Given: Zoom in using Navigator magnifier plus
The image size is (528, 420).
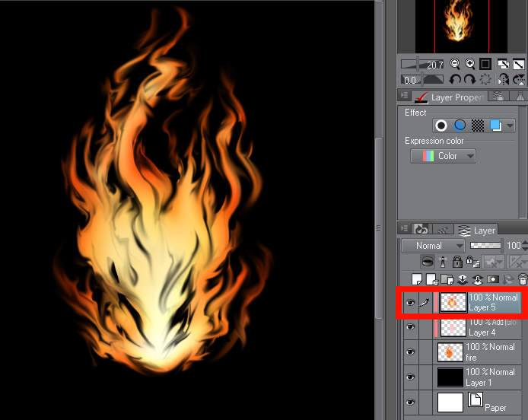Looking at the screenshot, I should (469, 64).
